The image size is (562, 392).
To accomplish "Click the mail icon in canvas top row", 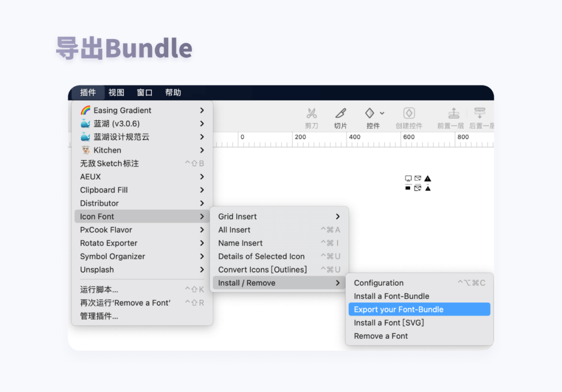I will tap(418, 178).
